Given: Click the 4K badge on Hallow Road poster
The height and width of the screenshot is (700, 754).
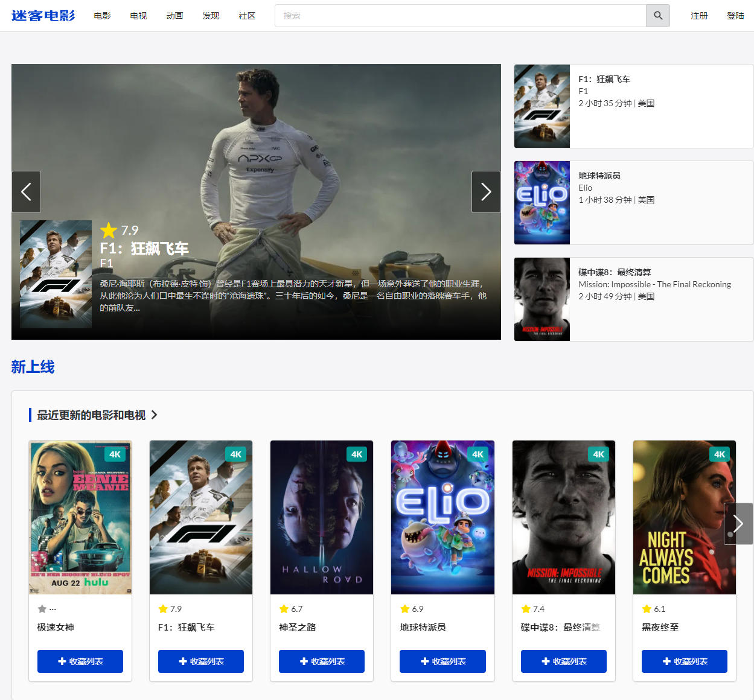Looking at the screenshot, I should (357, 454).
